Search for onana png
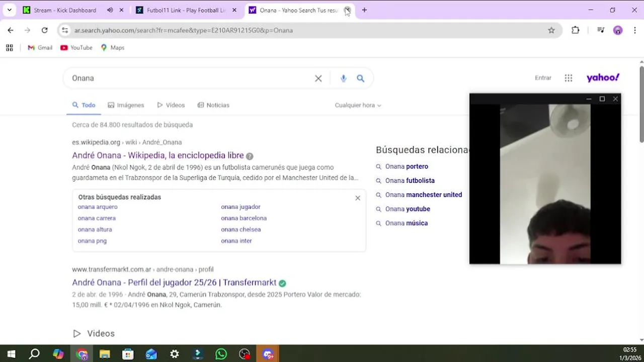Screen dimensions: 644x362 pos(92,241)
